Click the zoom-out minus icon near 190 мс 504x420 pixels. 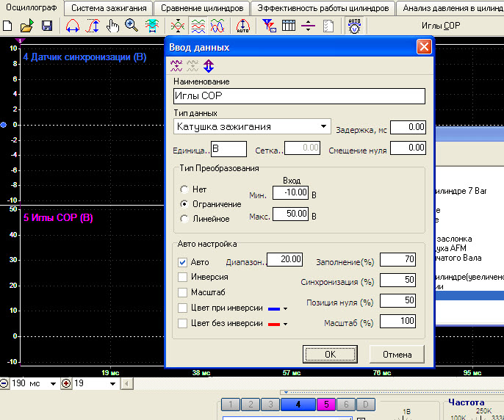coord(4,383)
